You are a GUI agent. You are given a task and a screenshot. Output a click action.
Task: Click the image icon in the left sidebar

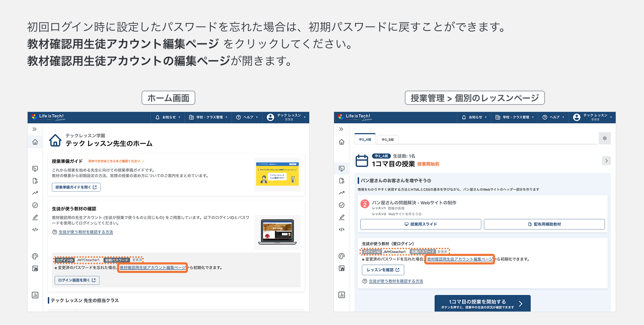tap(35, 268)
